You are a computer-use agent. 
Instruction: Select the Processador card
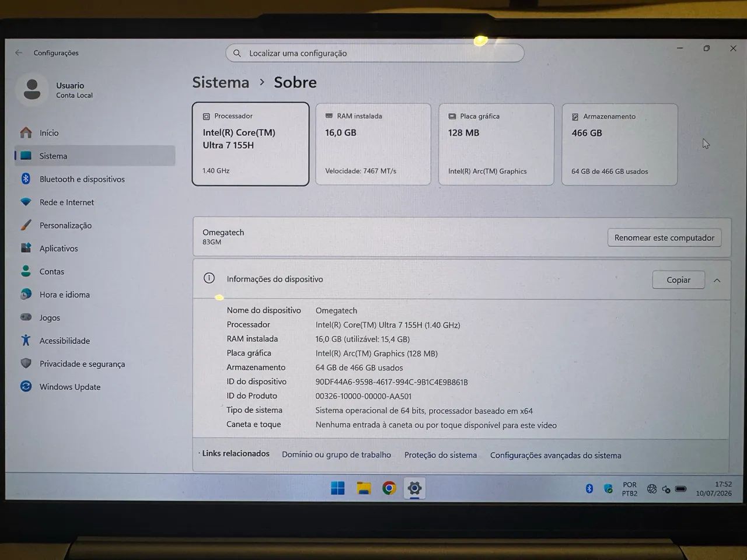(250, 144)
